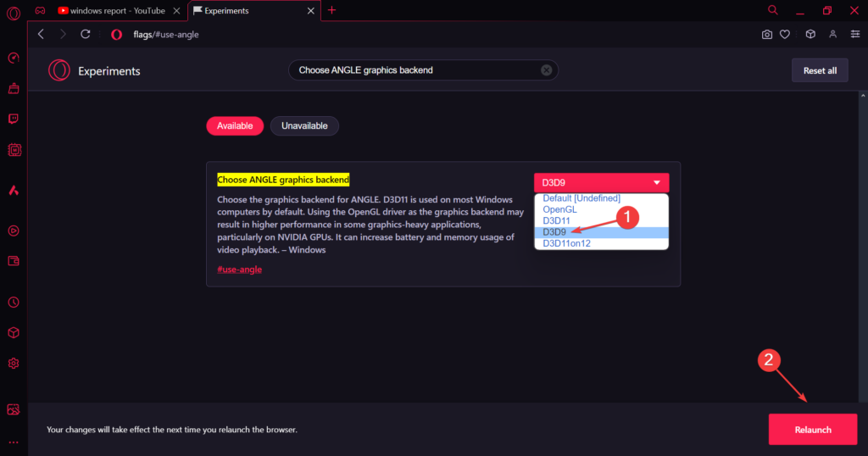Screen dimensions: 868x456
Task: Click the chip-shaped sidebar icon
Action: [14, 150]
